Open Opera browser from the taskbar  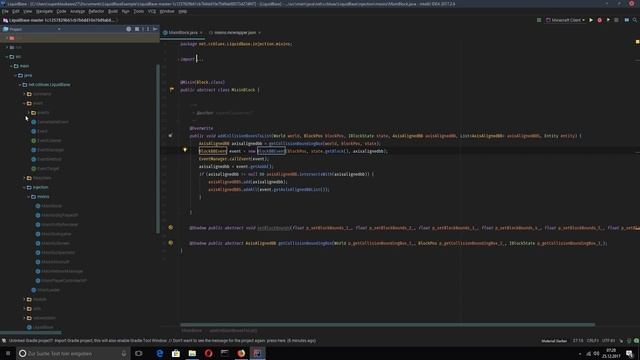(209, 353)
